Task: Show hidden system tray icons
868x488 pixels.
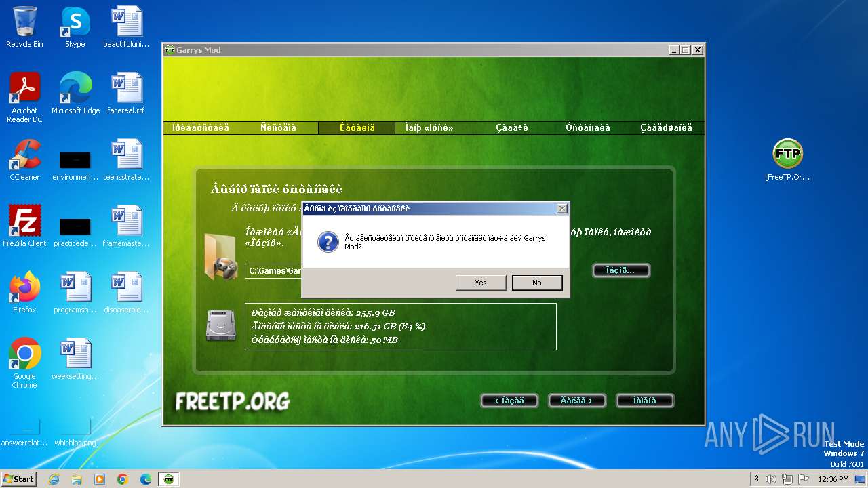Action: click(756, 479)
